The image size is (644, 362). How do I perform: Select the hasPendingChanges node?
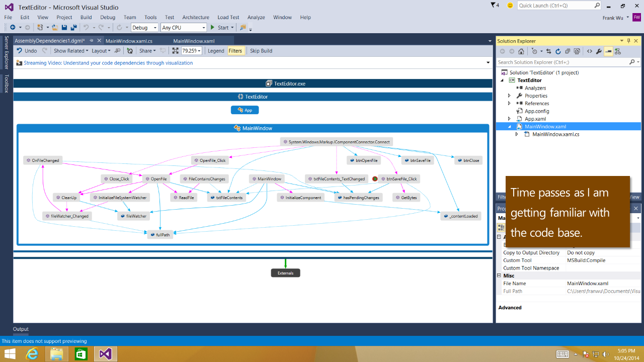coord(358,198)
